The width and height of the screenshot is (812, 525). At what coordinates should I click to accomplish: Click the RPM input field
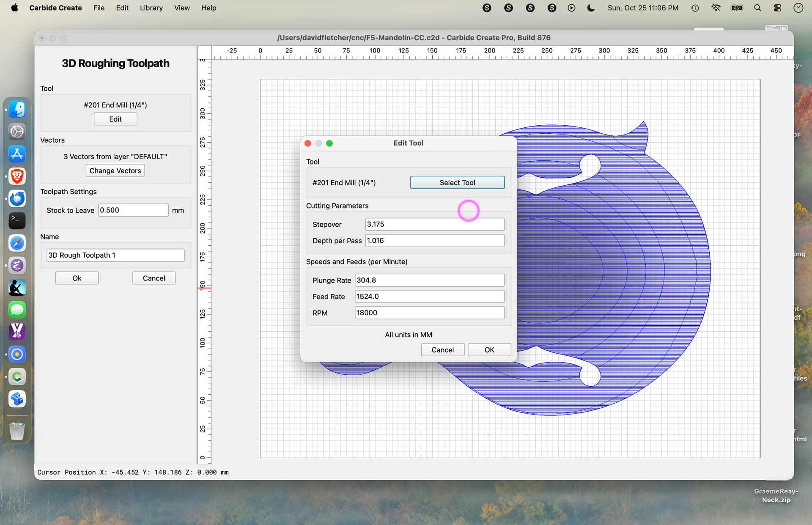(430, 313)
